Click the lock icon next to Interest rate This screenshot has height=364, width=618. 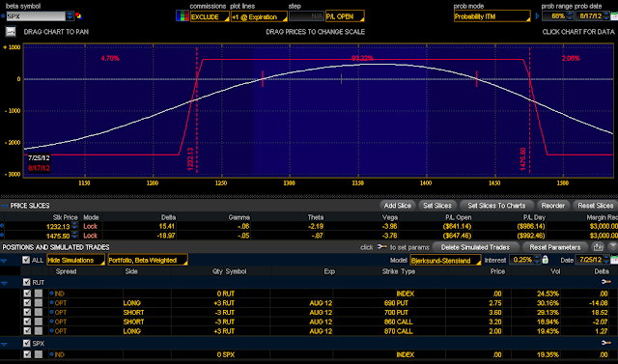click(x=545, y=260)
